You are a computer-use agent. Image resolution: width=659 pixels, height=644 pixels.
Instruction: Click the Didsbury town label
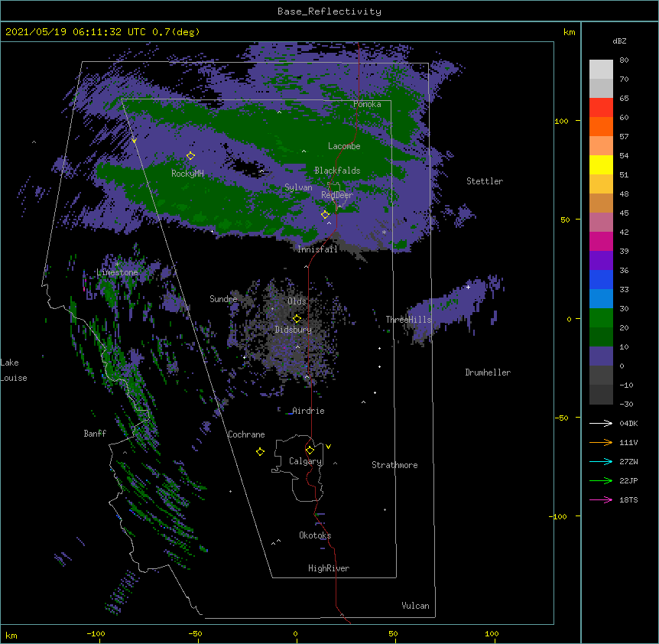294,330
